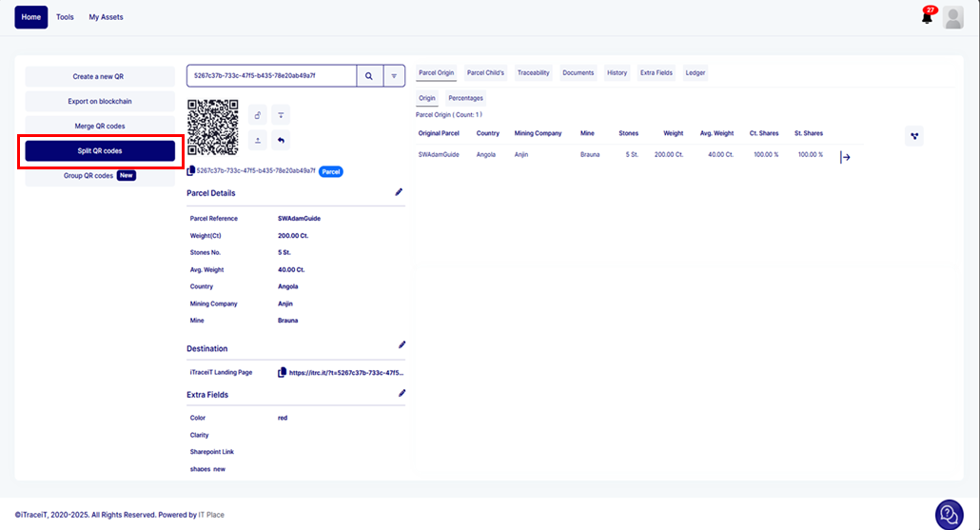Click the undo arrow icon beside QR code
980x530 pixels.
281,141
